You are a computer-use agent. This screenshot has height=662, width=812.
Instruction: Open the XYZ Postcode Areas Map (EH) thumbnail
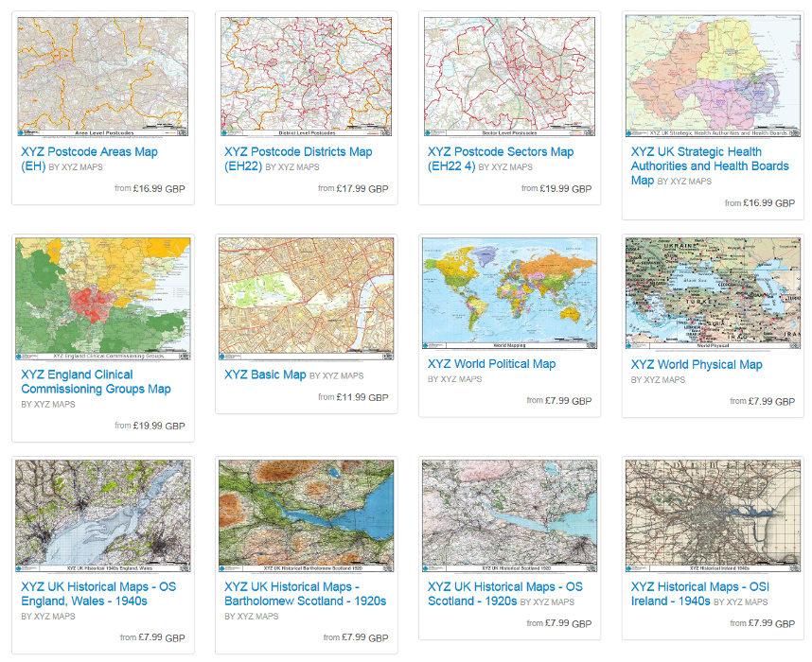(x=102, y=77)
